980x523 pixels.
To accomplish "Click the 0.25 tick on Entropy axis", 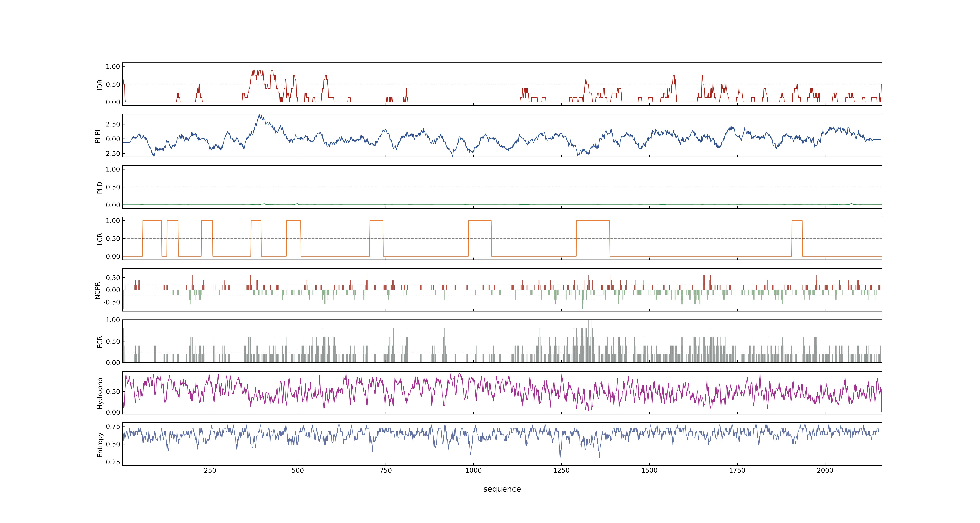I will tap(113, 462).
